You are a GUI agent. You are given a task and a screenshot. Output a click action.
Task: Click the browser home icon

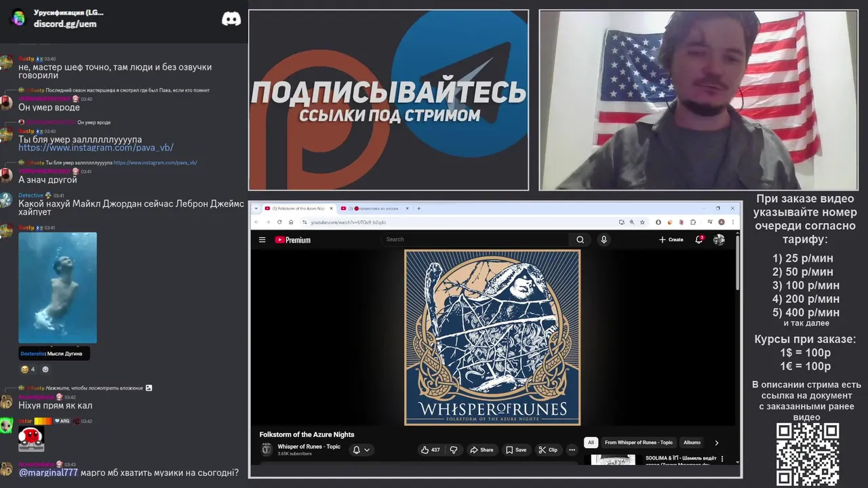coord(291,222)
